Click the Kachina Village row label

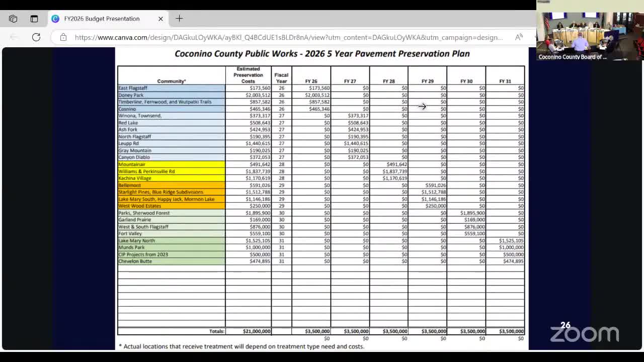[x=135, y=178]
